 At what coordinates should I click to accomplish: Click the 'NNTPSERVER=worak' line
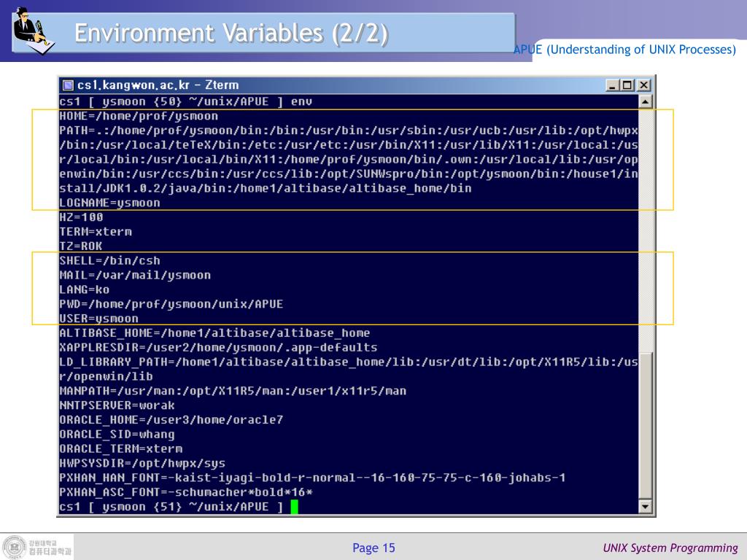[x=117, y=405]
